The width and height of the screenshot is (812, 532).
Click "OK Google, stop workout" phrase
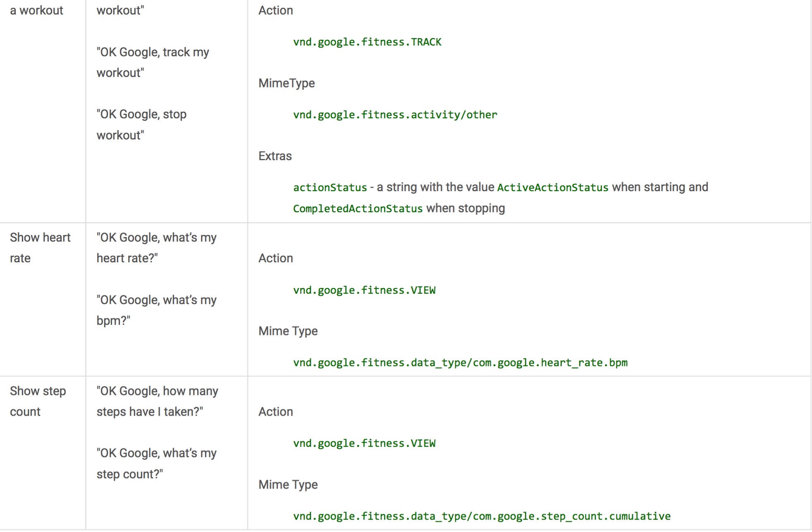pyautogui.click(x=141, y=125)
